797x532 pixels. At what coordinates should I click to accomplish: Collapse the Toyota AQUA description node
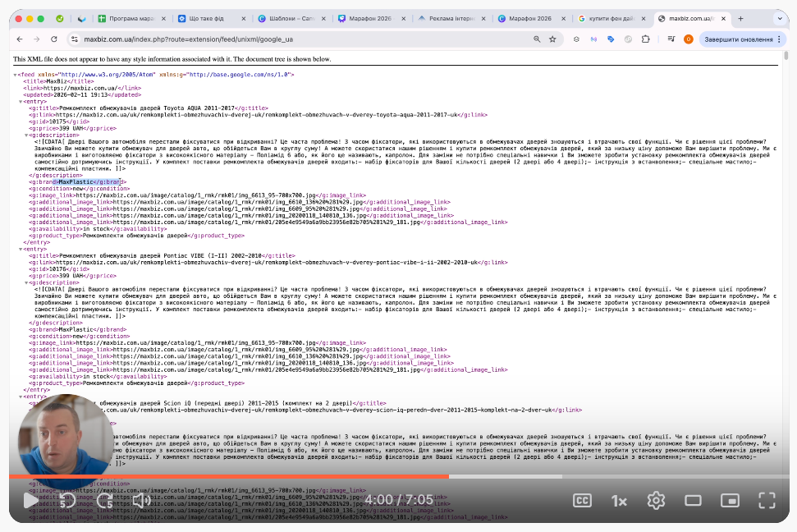click(x=26, y=135)
